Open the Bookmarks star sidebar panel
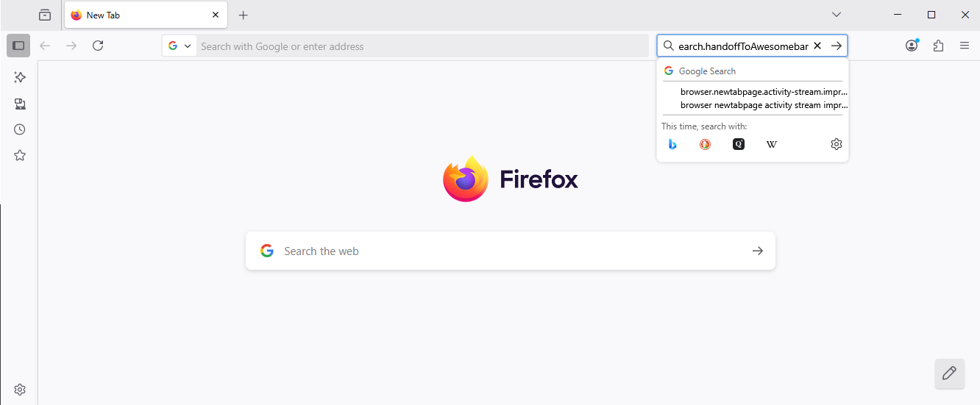This screenshot has width=980, height=405. [20, 155]
